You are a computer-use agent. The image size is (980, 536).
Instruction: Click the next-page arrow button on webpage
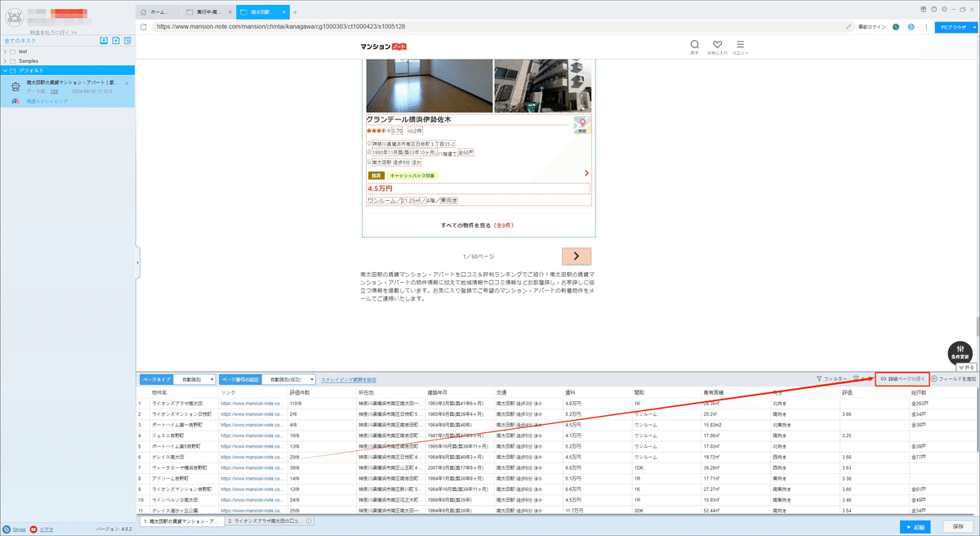coord(577,256)
